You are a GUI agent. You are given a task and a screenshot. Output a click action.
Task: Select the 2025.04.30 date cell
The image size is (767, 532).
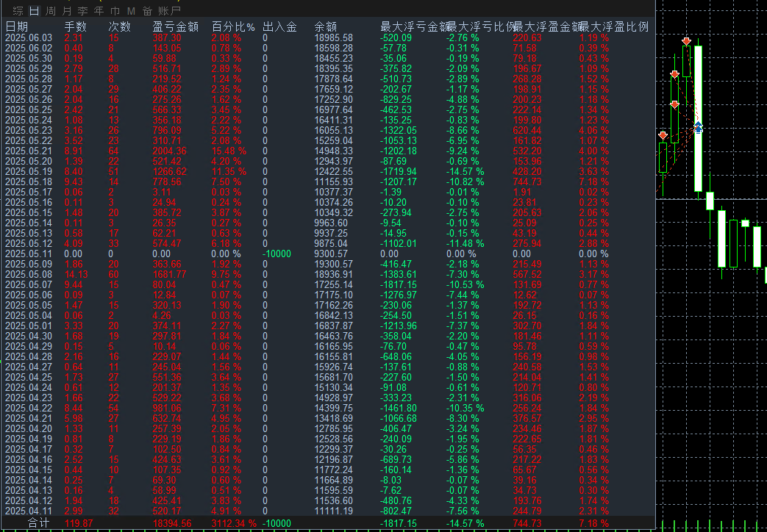29,336
